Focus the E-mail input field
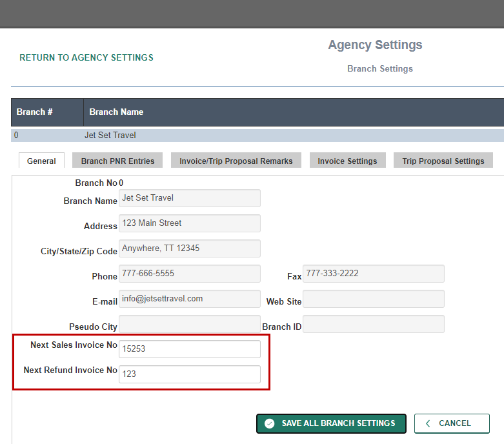Screen dimensions: 504x444 (190, 299)
